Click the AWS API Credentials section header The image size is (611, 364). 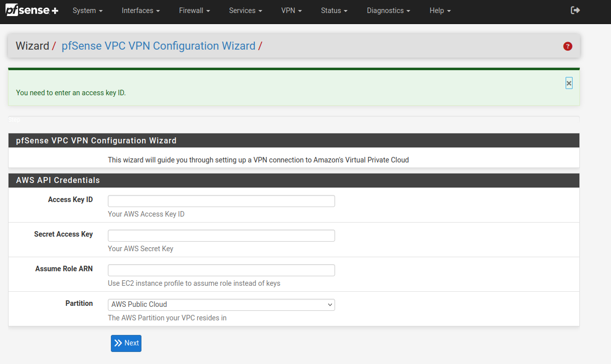(x=294, y=180)
